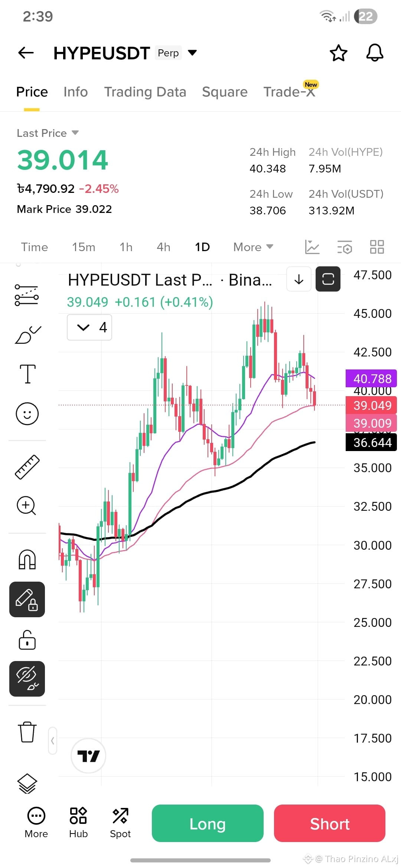Click the chart down-arrow button
Screen dimensions: 401x868
[x=299, y=279]
